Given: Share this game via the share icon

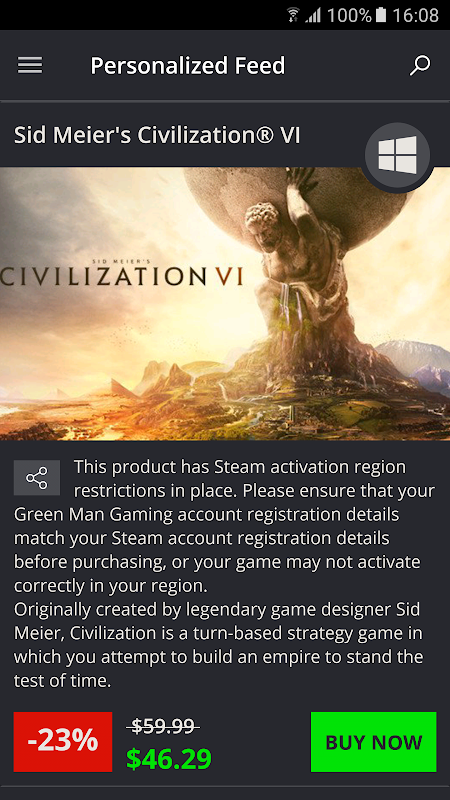Looking at the screenshot, I should [37, 478].
